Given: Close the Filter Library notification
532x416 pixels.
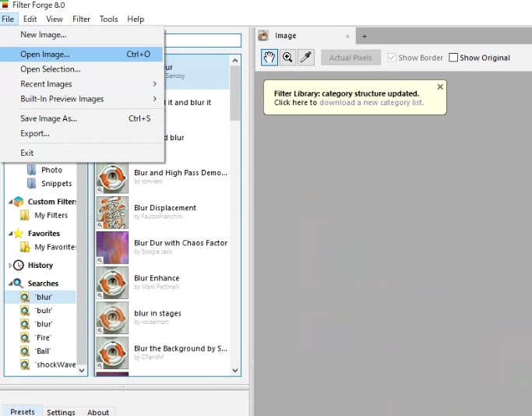Looking at the screenshot, I should tap(440, 87).
